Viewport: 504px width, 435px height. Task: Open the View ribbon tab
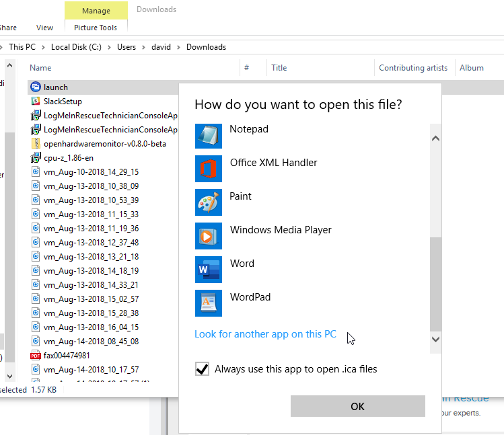pos(44,28)
